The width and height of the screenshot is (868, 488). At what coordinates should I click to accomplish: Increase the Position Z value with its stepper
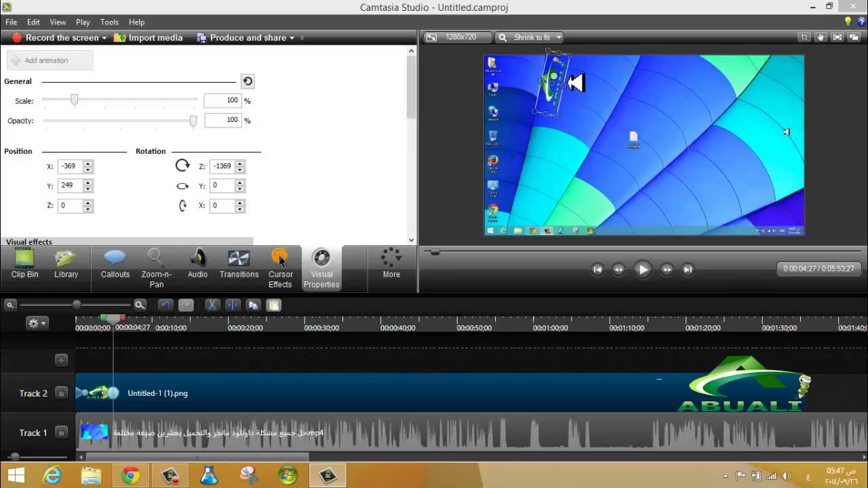(87, 203)
